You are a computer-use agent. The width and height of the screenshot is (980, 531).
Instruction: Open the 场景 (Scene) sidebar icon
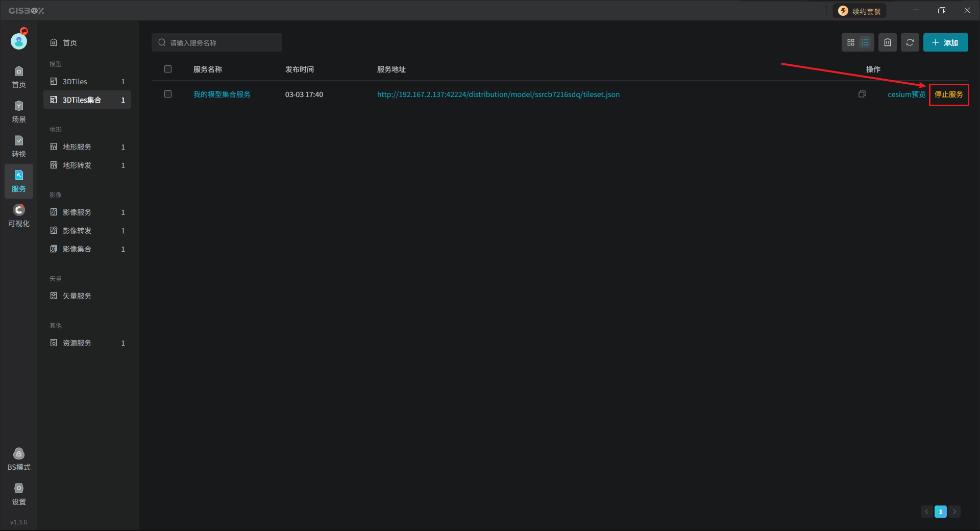point(19,111)
